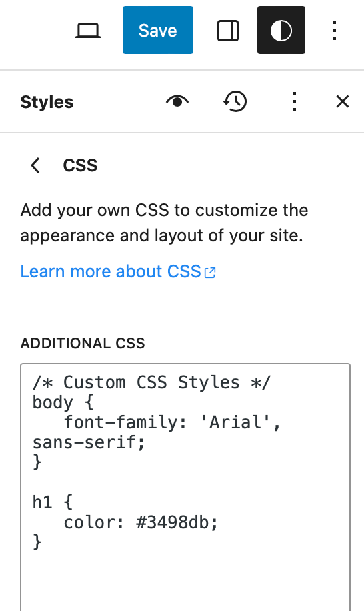Open the Style Book eye icon
Image resolution: width=364 pixels, height=611 pixels.
point(177,101)
